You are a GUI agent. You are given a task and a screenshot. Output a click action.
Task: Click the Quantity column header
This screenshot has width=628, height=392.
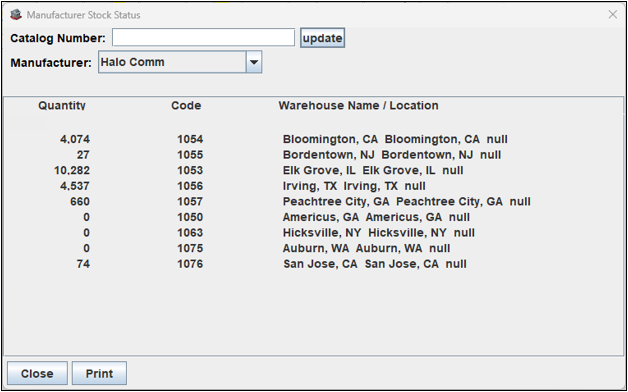click(62, 106)
